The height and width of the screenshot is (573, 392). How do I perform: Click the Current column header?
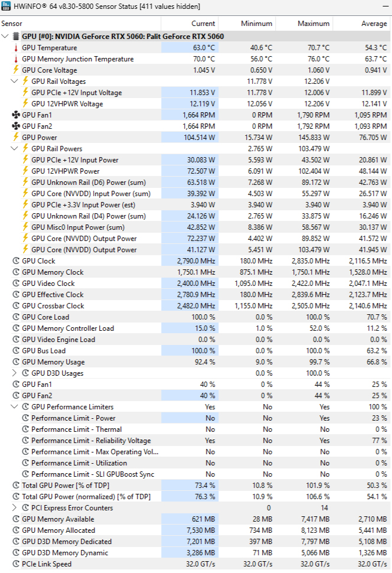pos(190,24)
